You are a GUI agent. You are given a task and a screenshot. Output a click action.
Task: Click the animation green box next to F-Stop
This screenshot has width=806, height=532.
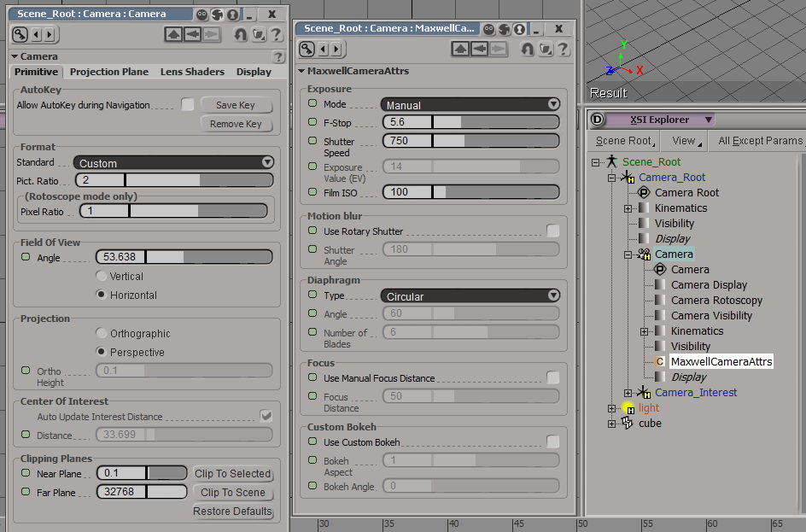coord(313,123)
